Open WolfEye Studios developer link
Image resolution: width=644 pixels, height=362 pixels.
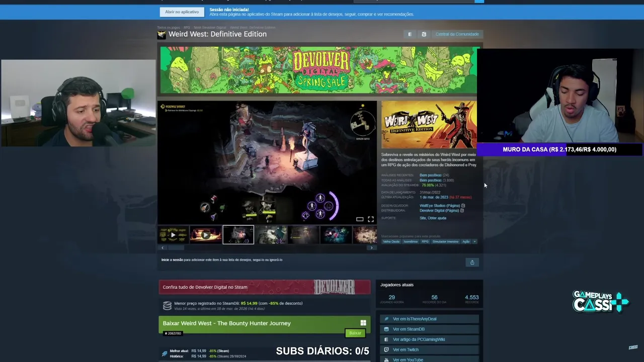(x=439, y=206)
